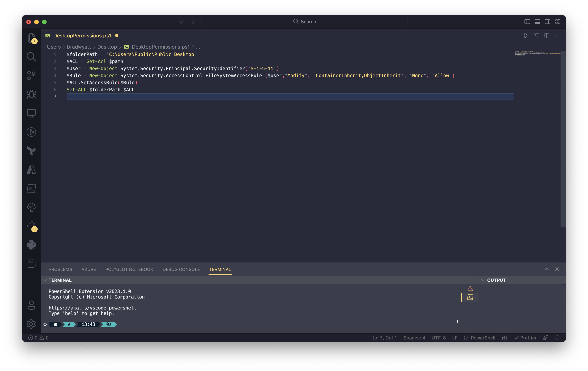Open the bradwyatt breadcrumb dropdown
The image size is (588, 371).
[x=79, y=47]
